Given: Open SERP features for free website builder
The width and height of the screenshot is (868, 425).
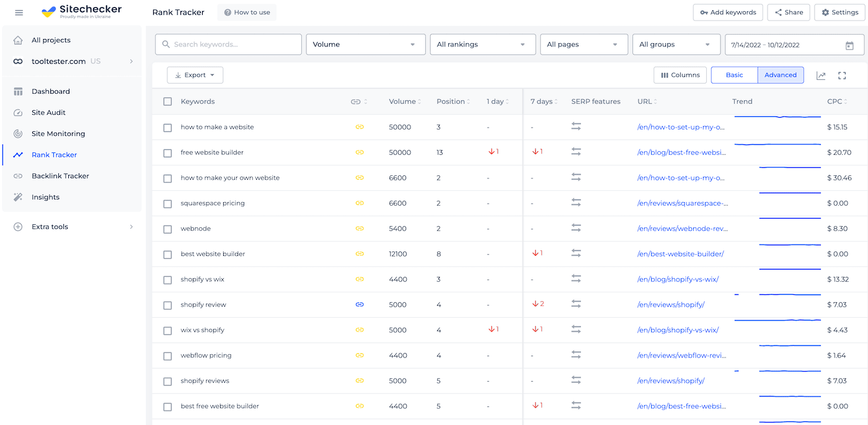Looking at the screenshot, I should [576, 152].
